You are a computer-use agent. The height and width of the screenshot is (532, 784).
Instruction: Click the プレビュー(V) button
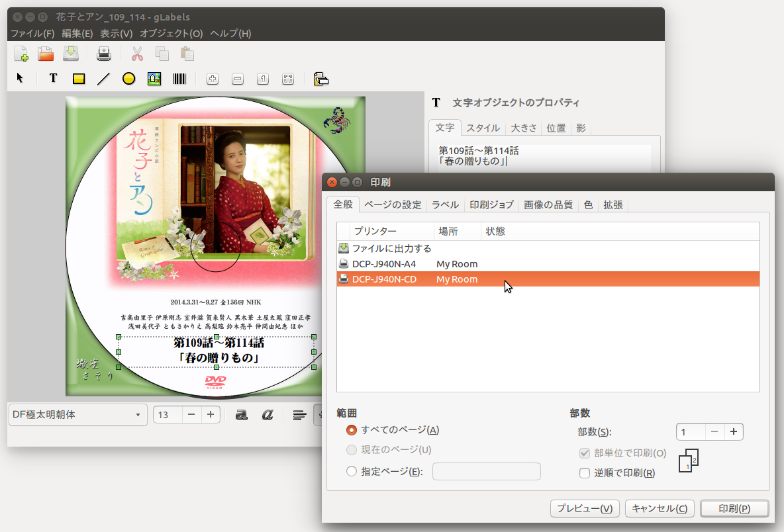[x=585, y=509]
